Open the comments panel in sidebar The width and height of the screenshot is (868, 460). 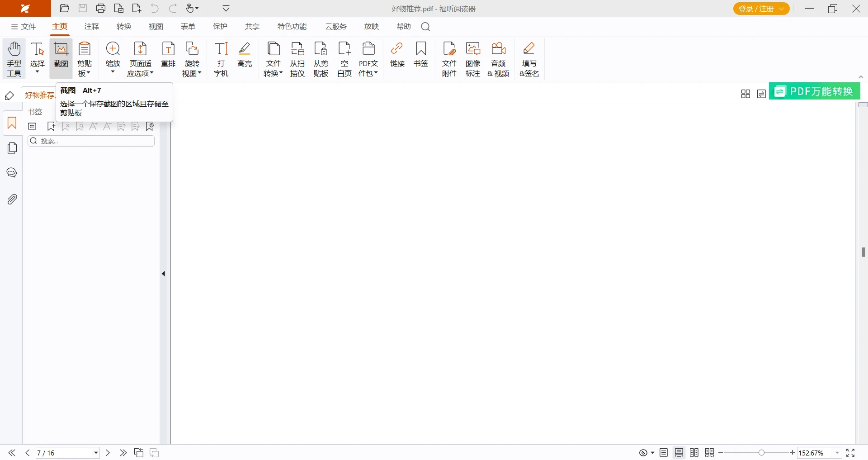[12, 173]
